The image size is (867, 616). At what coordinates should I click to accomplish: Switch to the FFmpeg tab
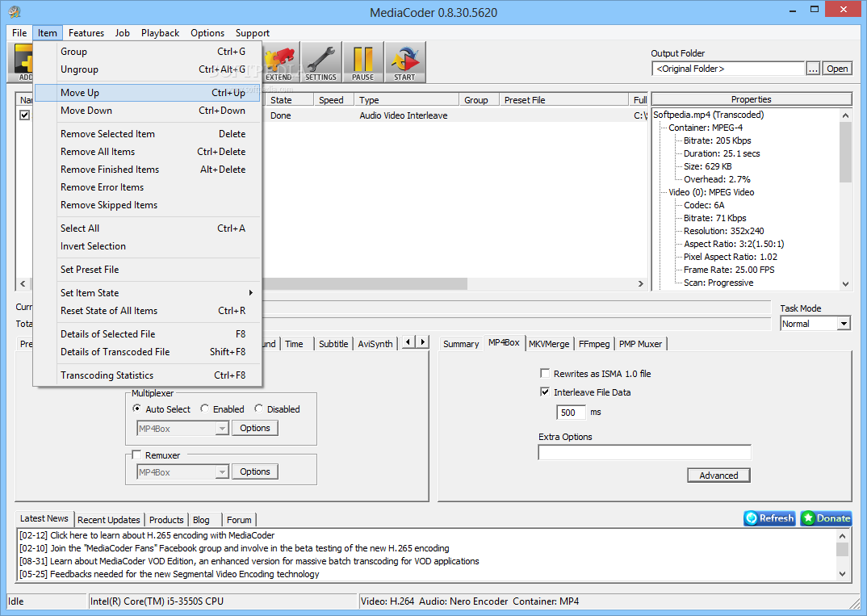tap(594, 343)
